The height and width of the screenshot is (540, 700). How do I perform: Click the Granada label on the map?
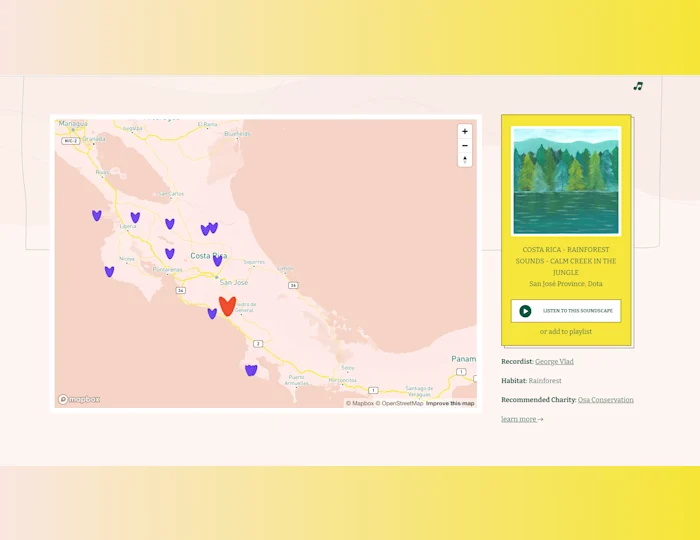94,139
